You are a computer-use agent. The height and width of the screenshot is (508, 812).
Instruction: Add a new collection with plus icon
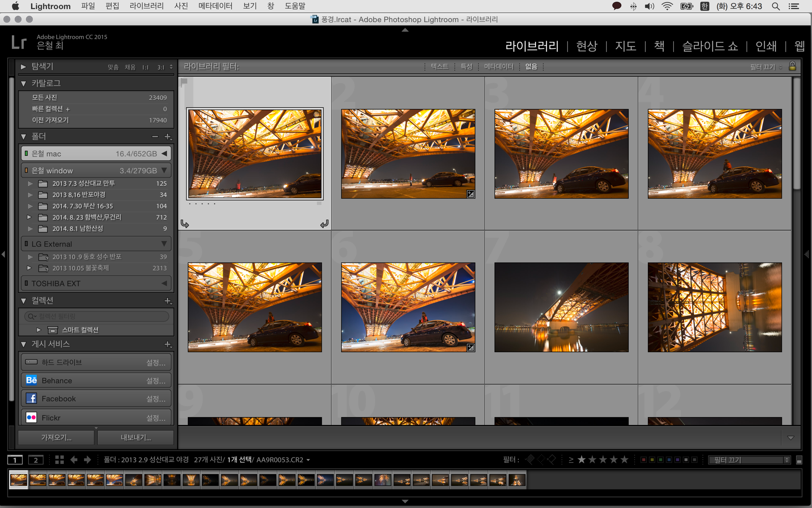pyautogui.click(x=167, y=301)
